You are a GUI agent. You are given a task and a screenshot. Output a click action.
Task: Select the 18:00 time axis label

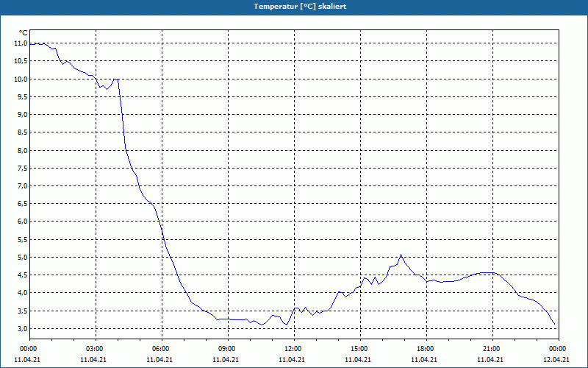point(425,349)
